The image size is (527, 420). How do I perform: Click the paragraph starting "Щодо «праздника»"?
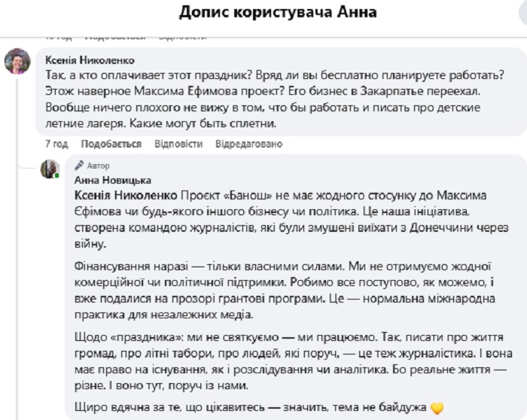[x=294, y=361]
